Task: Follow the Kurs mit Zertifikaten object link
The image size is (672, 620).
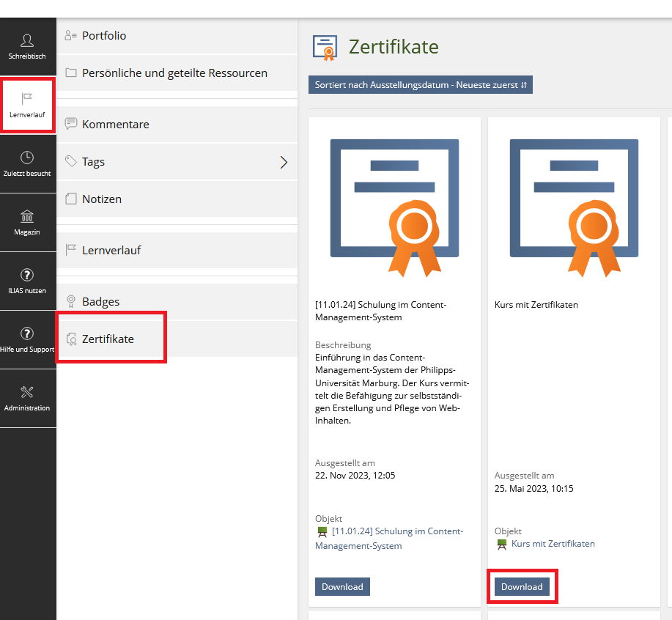Action: [x=553, y=544]
